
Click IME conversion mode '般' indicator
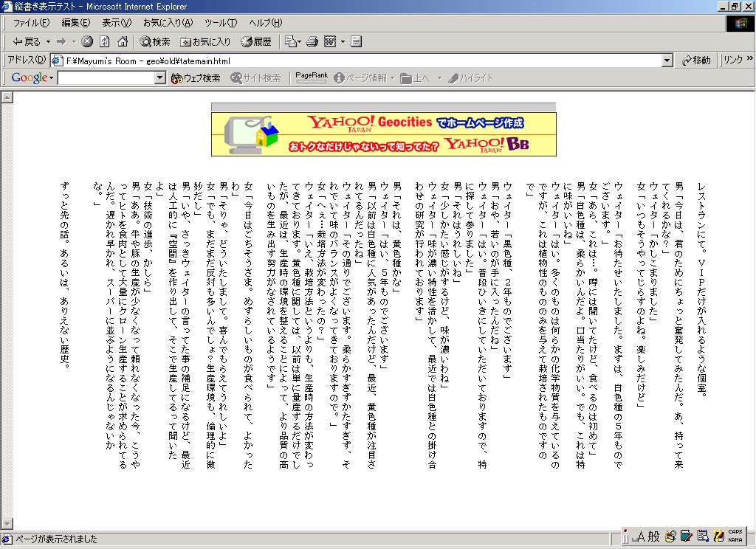click(x=654, y=536)
